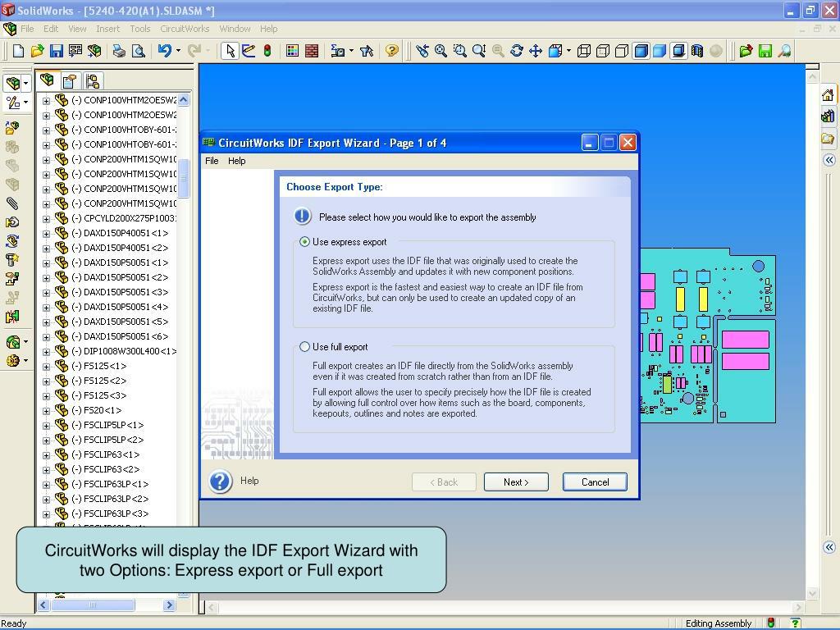Click the Zoom to Fit magnifier icon
Viewport: 840px width, 630px height.
441,51
